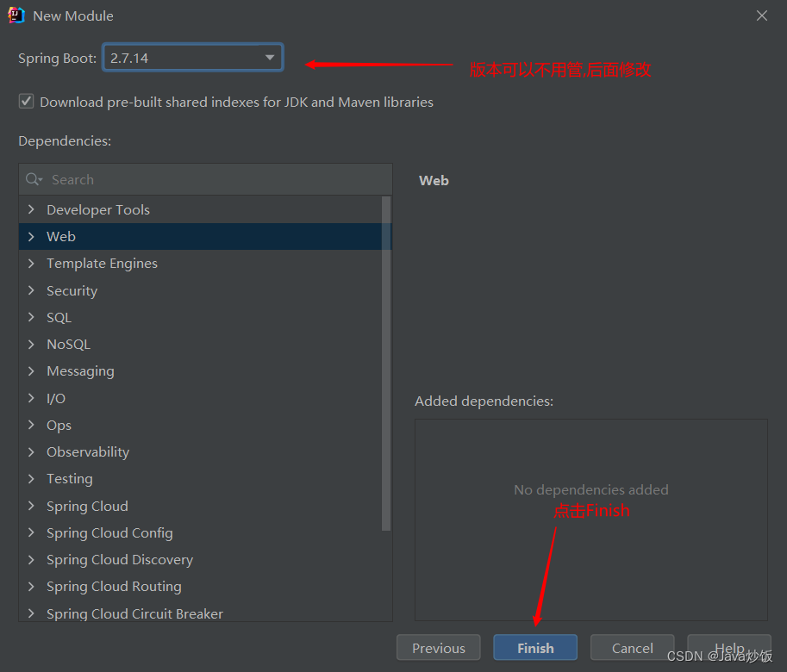Expand the Spring Cloud Config chevron
This screenshot has width=787, height=672.
pos(31,532)
